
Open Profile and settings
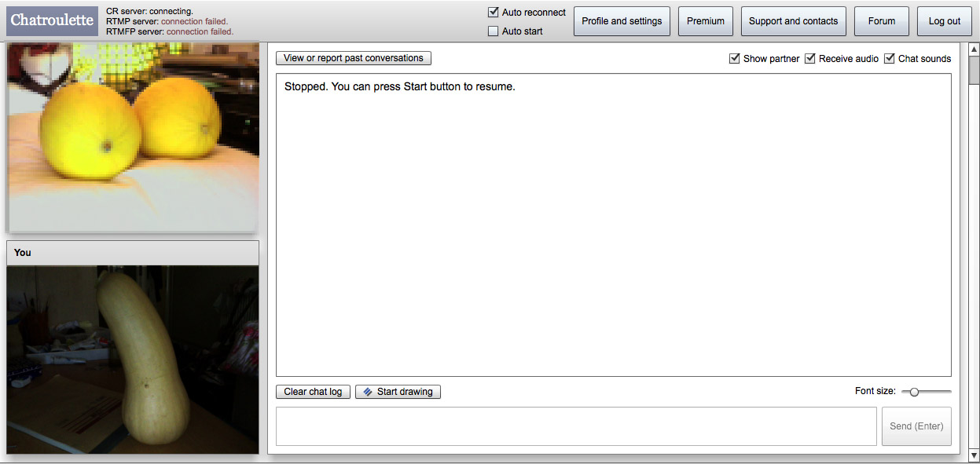622,21
